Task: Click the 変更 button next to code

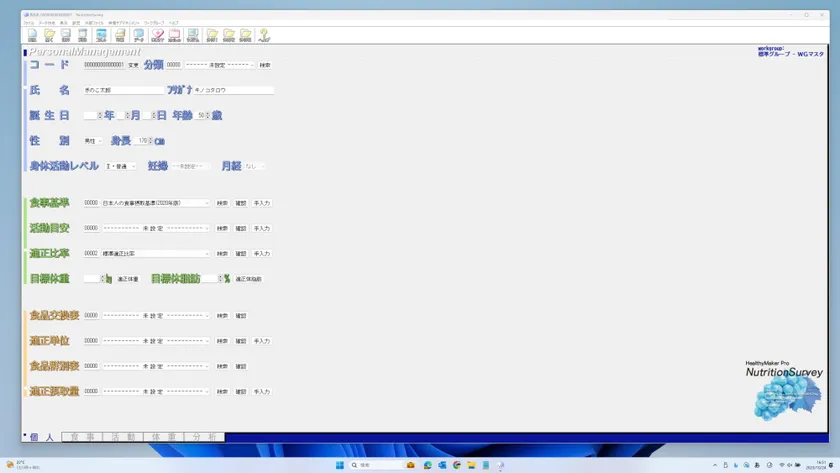Action: (133, 65)
